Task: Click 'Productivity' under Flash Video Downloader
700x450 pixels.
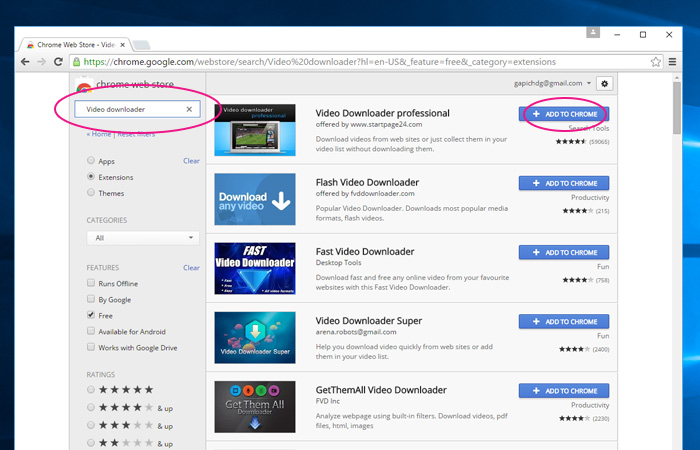Action: (x=590, y=197)
